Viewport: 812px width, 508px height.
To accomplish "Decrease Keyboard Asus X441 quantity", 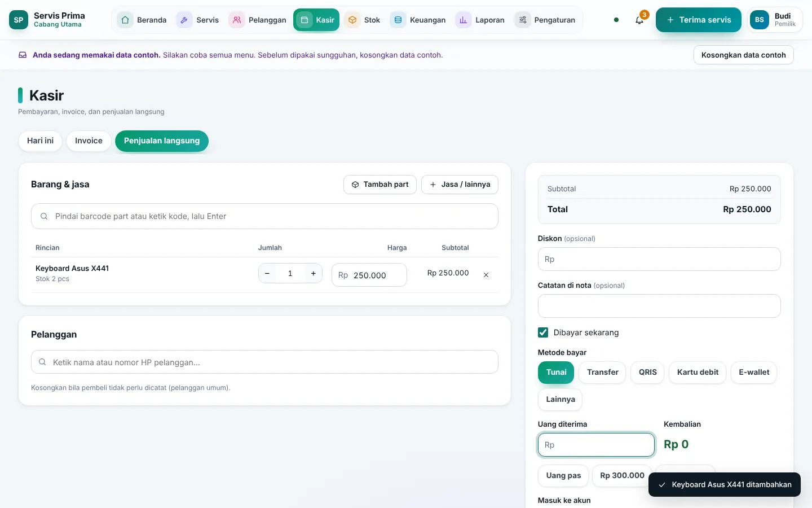I will pyautogui.click(x=267, y=274).
